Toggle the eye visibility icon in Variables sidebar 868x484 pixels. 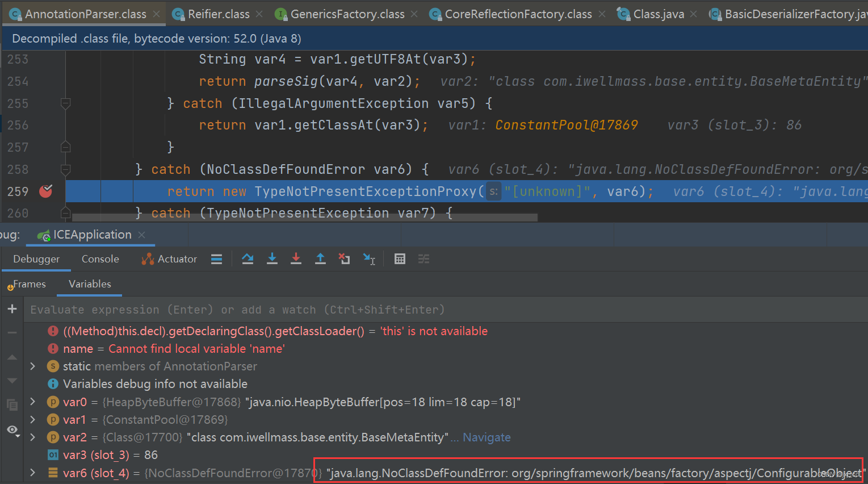[x=12, y=430]
